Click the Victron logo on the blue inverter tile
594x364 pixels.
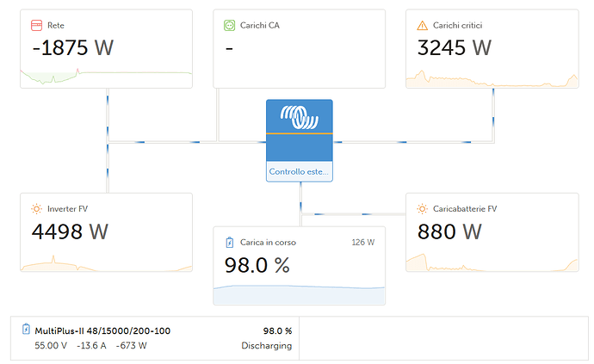click(x=300, y=117)
